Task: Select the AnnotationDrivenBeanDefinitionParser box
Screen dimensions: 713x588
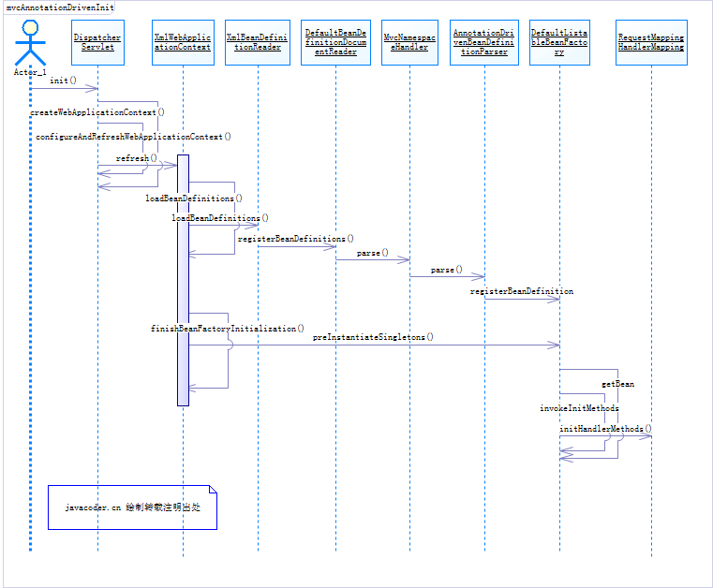Action: (483, 42)
